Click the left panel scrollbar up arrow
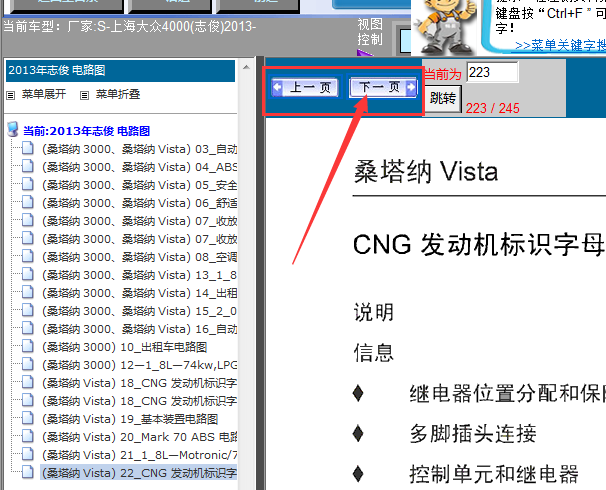Viewport: 606px width, 490px height. 246,68
